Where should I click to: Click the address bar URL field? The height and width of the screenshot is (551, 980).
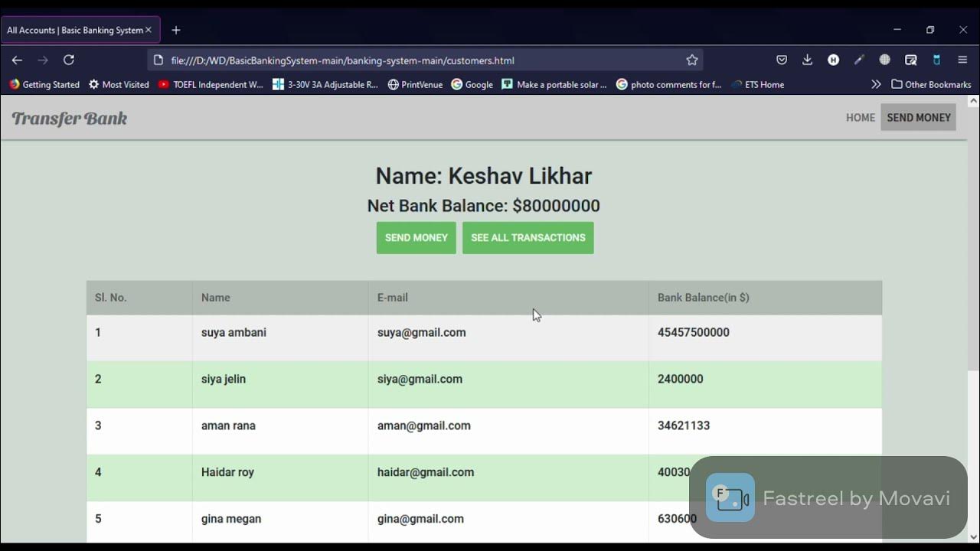click(x=425, y=60)
